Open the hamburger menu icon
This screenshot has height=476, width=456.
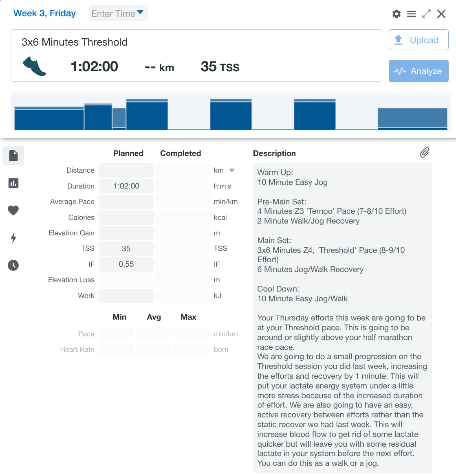tap(412, 14)
